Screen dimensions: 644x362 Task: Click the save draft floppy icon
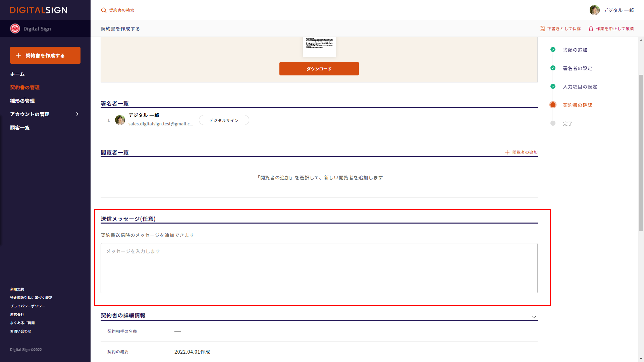tap(542, 29)
